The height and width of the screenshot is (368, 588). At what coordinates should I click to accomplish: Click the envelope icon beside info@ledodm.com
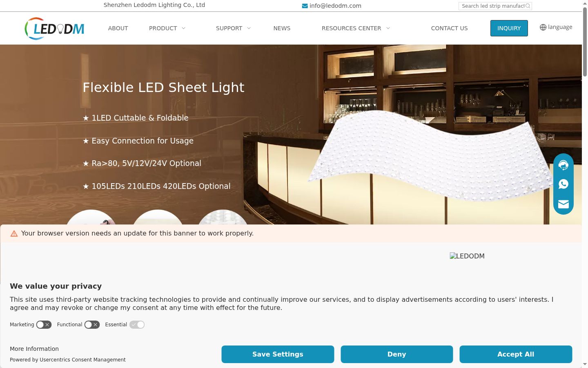(x=305, y=6)
